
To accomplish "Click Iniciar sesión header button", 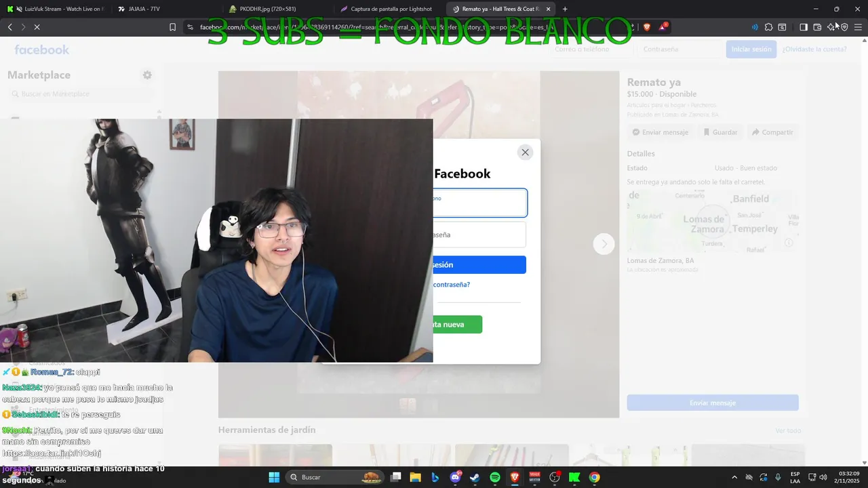I will 751,49.
